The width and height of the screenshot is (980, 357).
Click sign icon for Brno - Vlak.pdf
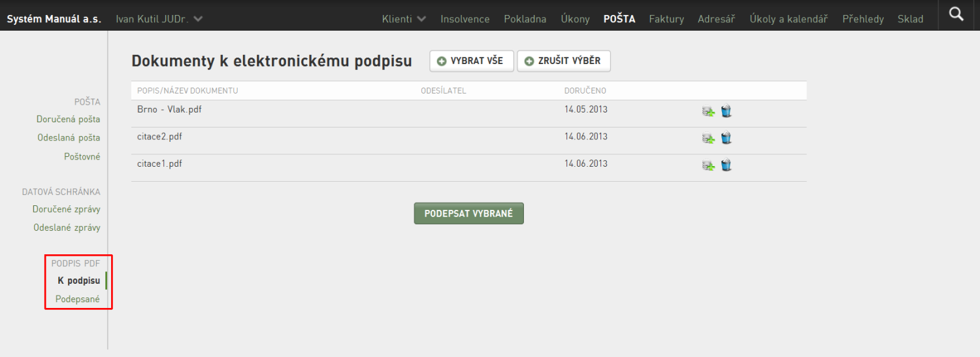708,112
